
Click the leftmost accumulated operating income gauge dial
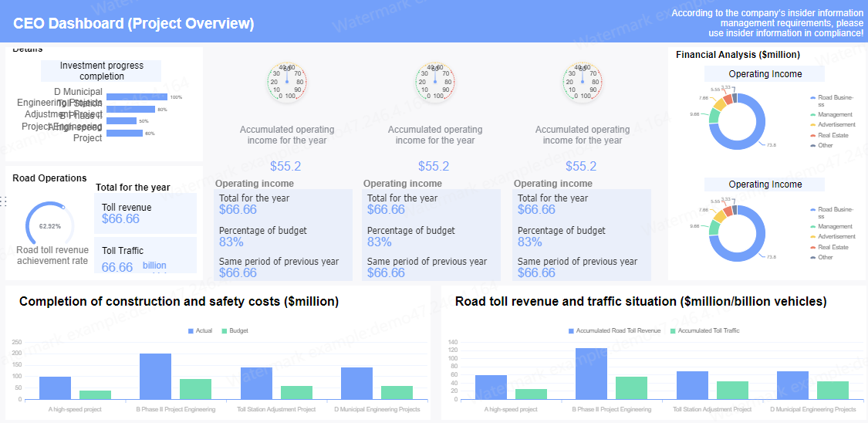287,82
